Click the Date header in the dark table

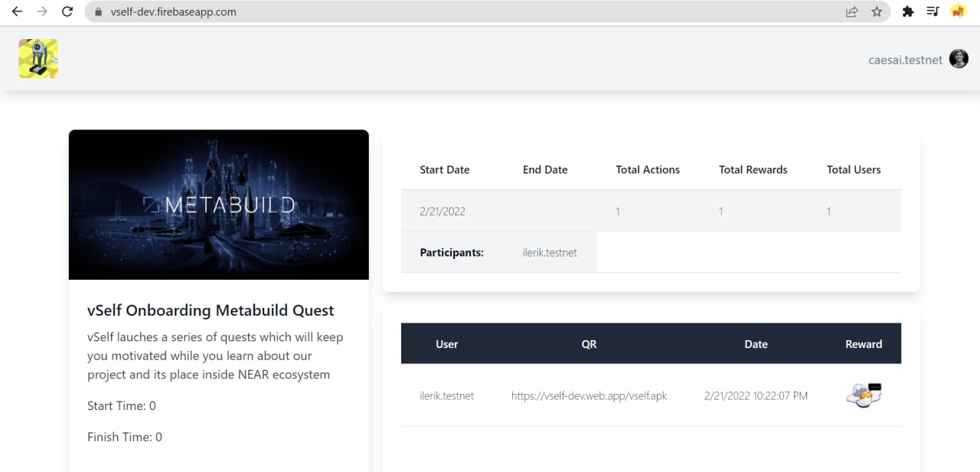(756, 344)
